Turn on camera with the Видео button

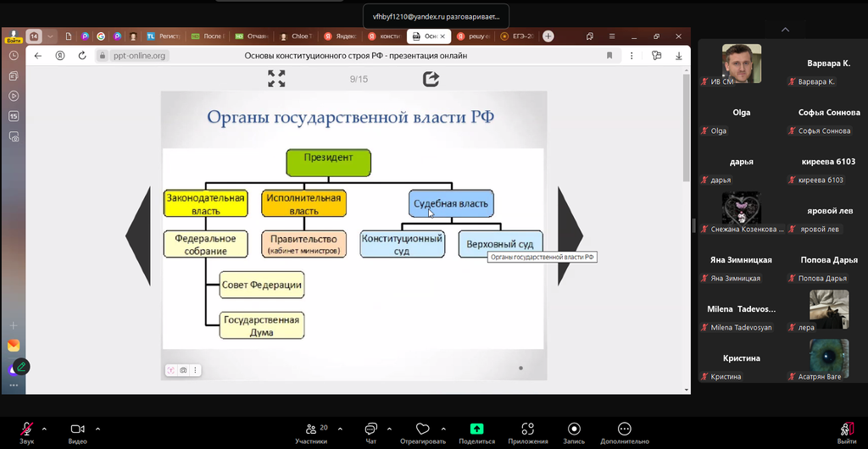(x=78, y=430)
